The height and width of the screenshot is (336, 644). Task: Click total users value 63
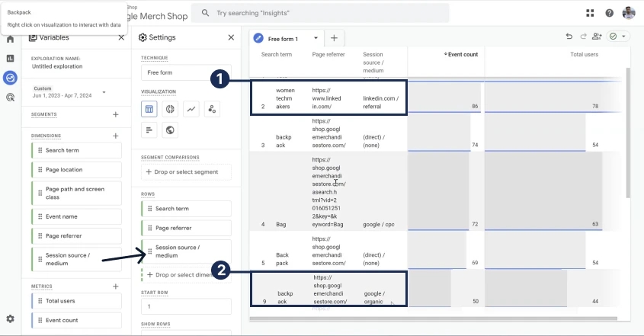tap(595, 224)
